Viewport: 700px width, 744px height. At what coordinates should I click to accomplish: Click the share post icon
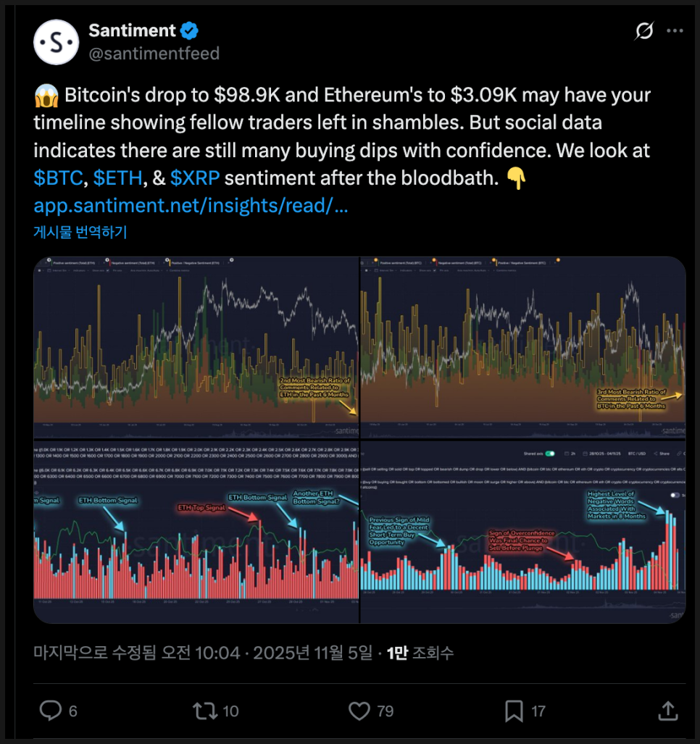point(668,711)
